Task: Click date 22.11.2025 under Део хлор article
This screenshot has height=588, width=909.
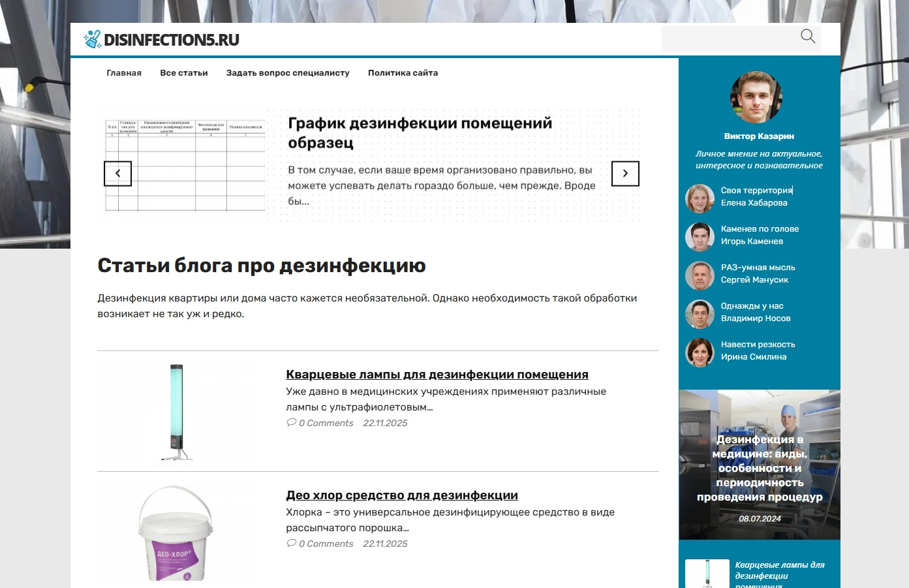Action: (385, 544)
